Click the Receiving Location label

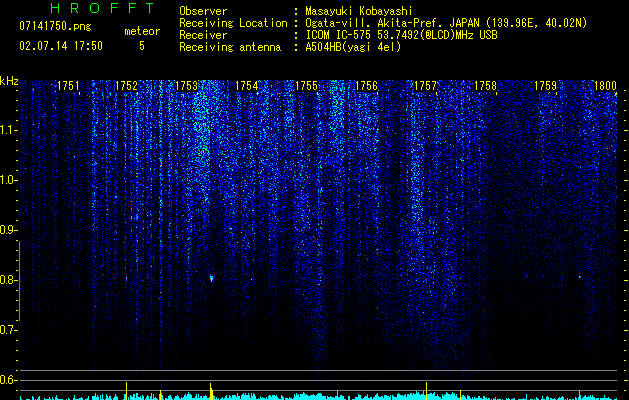[x=233, y=23]
